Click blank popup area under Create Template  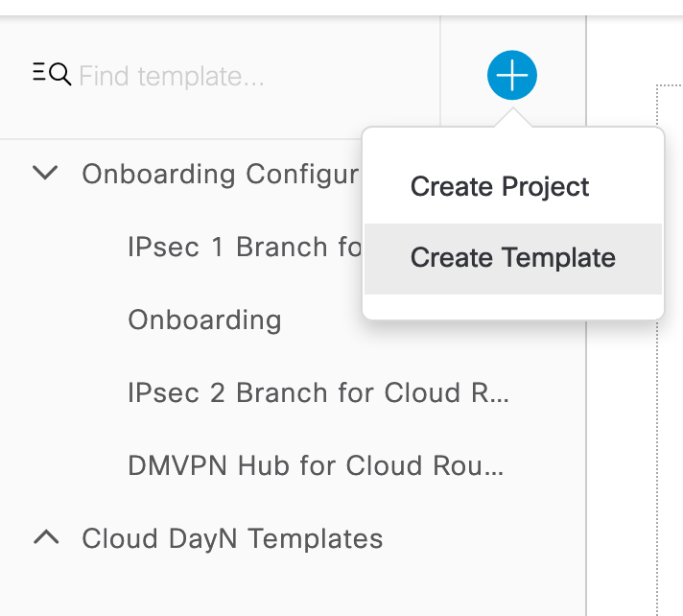coord(512,306)
